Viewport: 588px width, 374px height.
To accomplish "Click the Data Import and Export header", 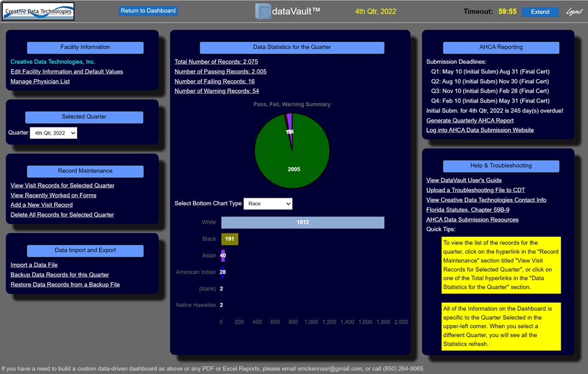I will pos(85,250).
